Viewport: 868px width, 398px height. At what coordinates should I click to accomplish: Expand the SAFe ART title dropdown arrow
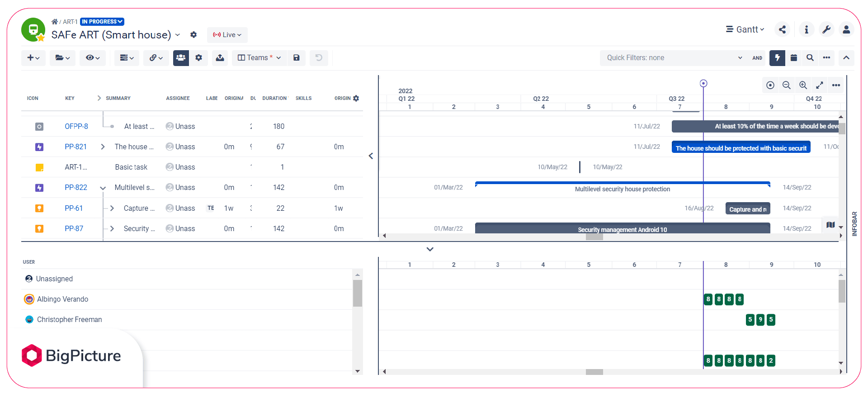pos(178,35)
